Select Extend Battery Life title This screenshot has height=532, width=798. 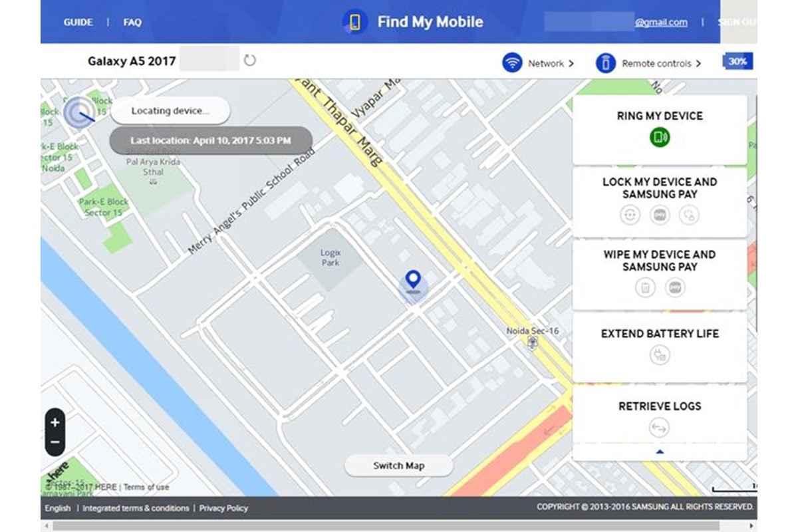pos(660,334)
